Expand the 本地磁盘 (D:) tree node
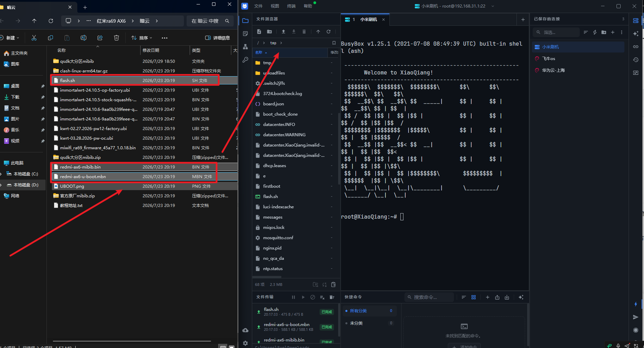This screenshot has width=644, height=348. coord(1,185)
